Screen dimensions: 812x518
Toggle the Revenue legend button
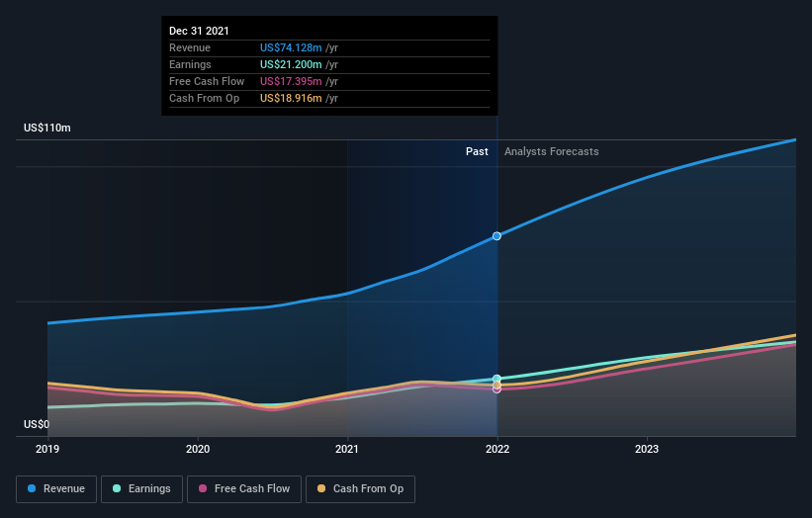tap(56, 489)
